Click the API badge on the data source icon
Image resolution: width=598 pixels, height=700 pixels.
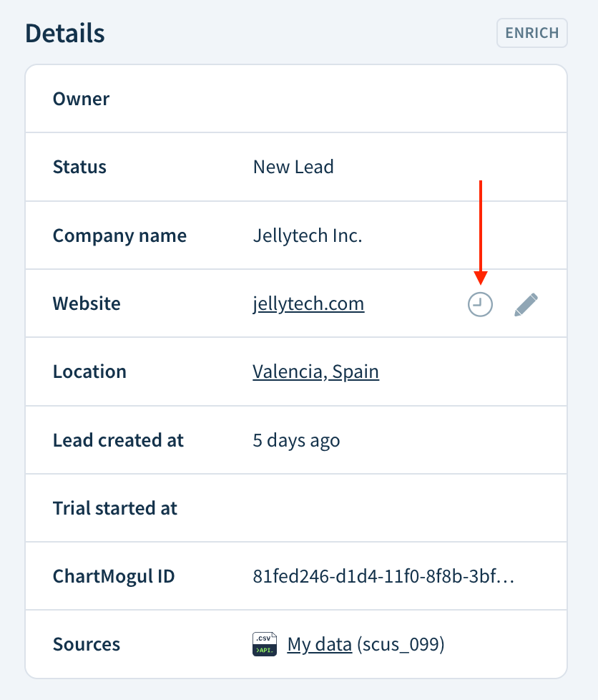click(x=264, y=649)
